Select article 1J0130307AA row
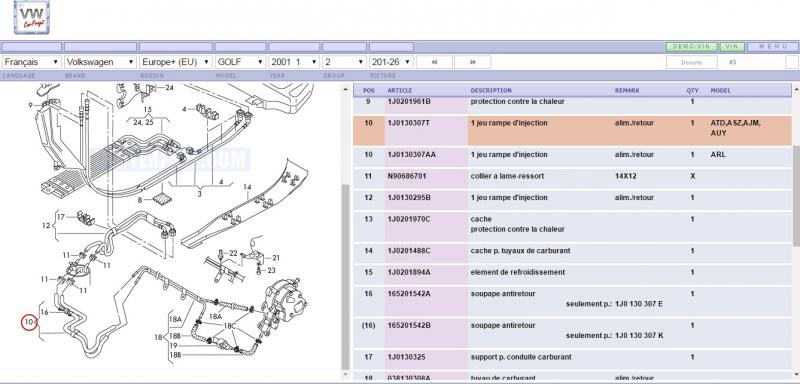Viewport: 800px width, 384px height. click(x=572, y=157)
